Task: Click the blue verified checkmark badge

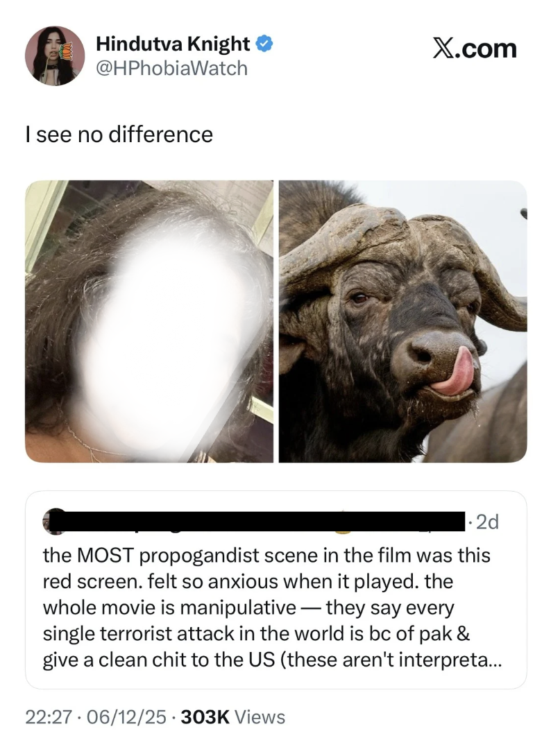Action: tap(264, 44)
